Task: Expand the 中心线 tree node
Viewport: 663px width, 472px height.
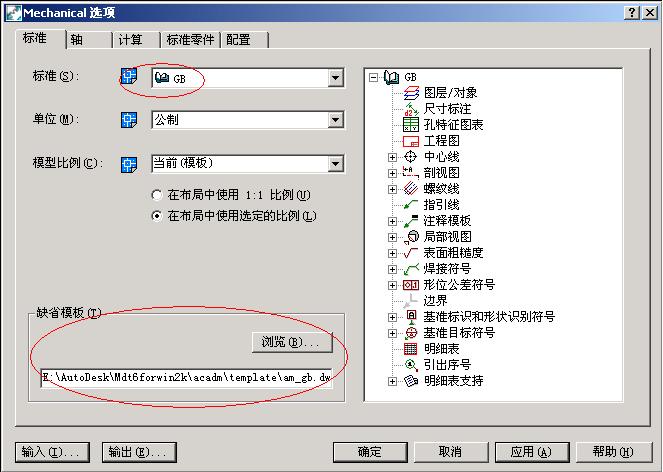Action: [392, 157]
